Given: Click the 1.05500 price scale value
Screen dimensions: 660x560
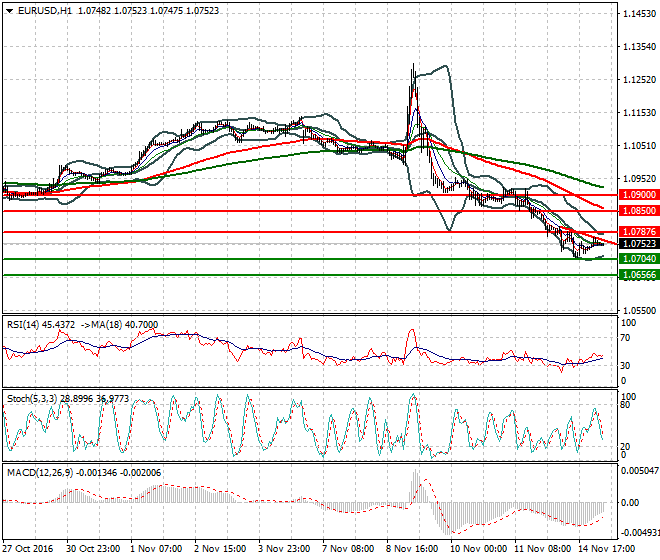Looking at the screenshot, I should pos(639,310).
